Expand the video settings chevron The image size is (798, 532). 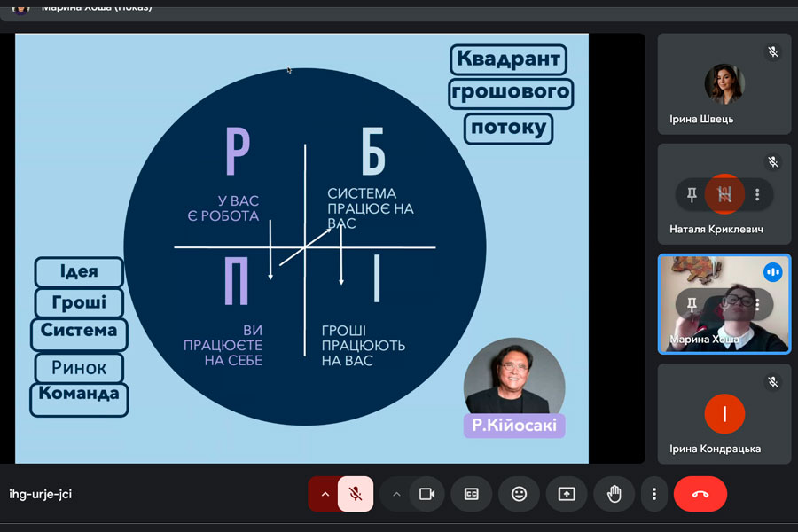point(396,494)
